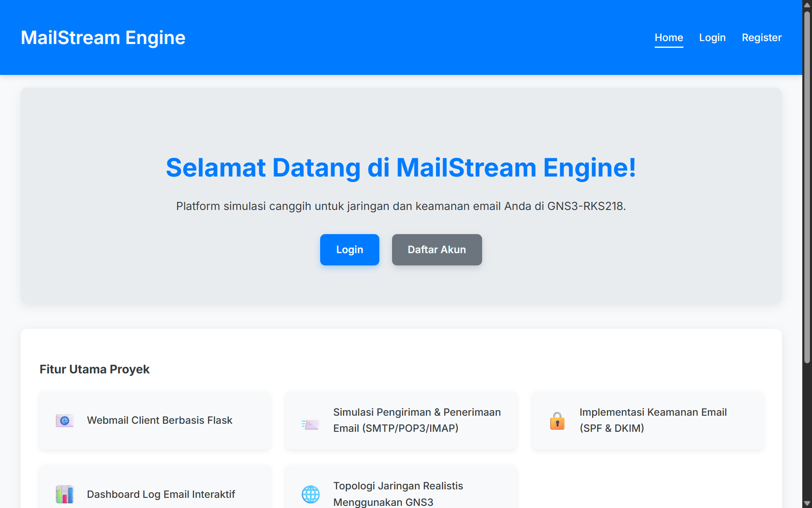Open the Register page

point(761,37)
